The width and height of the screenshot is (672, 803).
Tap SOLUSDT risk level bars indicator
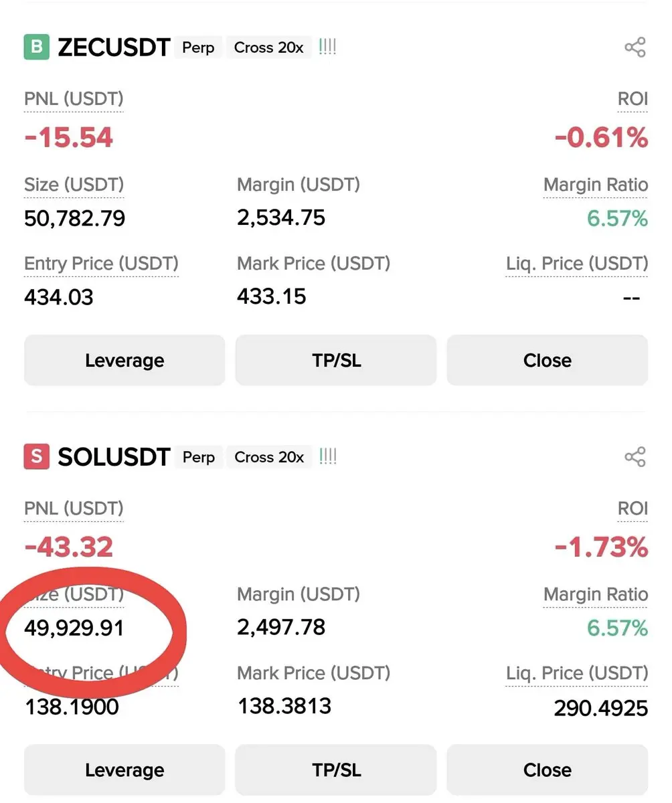[327, 457]
